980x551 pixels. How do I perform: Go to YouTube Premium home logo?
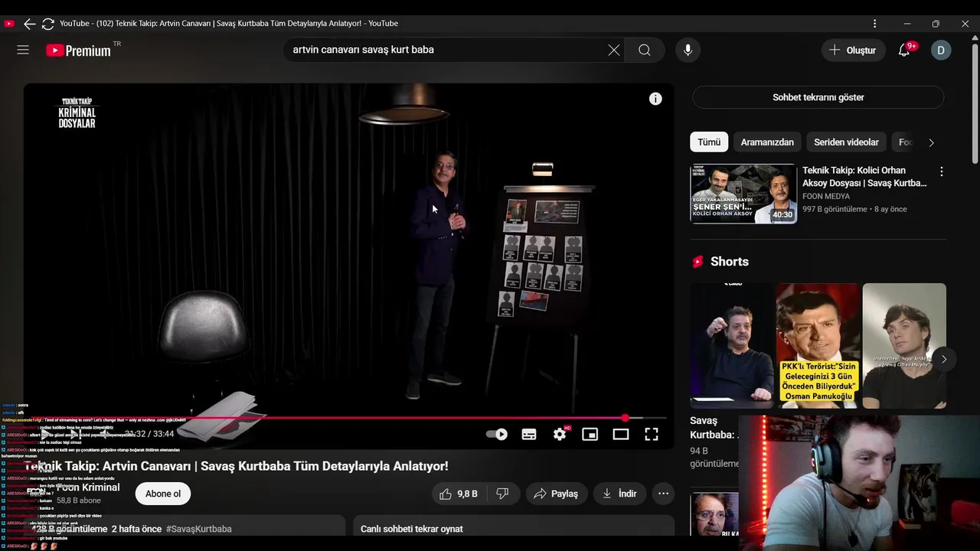[78, 51]
